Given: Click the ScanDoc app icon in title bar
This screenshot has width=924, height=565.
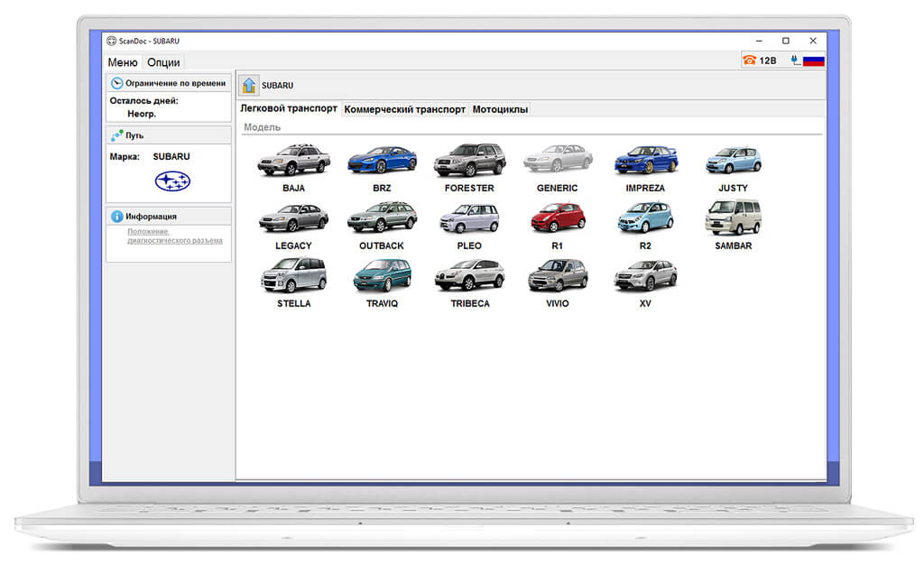Looking at the screenshot, I should pyautogui.click(x=111, y=41).
